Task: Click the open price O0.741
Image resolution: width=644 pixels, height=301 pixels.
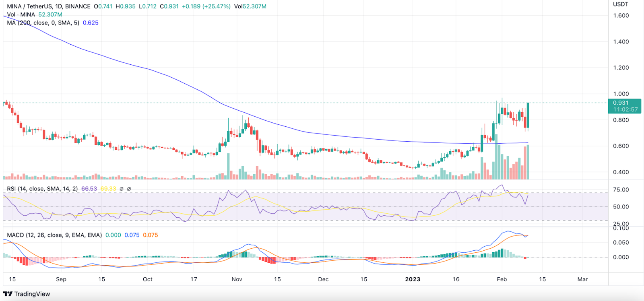Action: [103, 6]
